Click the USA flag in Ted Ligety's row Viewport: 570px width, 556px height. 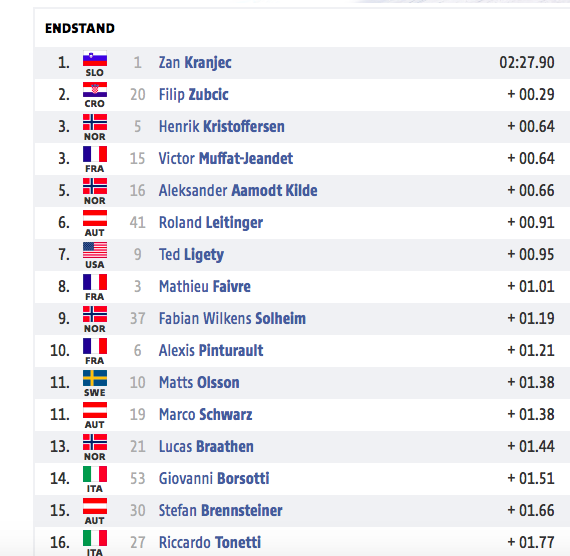pos(95,250)
